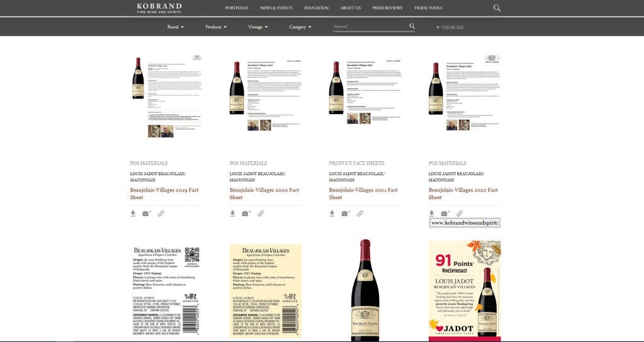
Task: Open the 91 Points Wine Enthusiast thumbnail
Action: click(x=465, y=290)
